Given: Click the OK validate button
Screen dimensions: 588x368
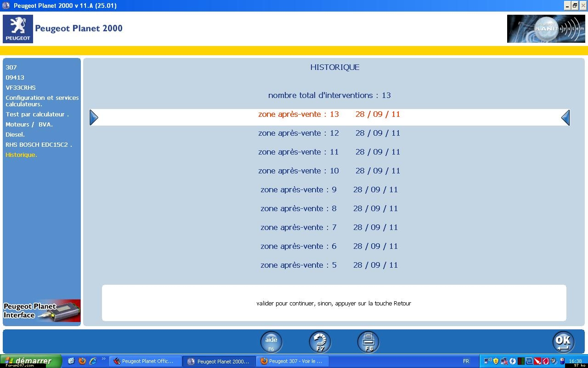Looking at the screenshot, I should [x=563, y=342].
